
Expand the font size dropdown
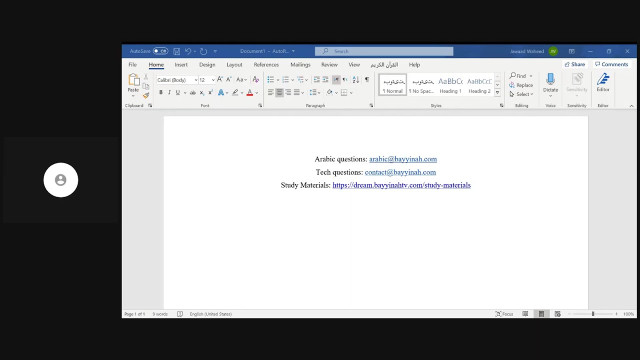[x=213, y=80]
